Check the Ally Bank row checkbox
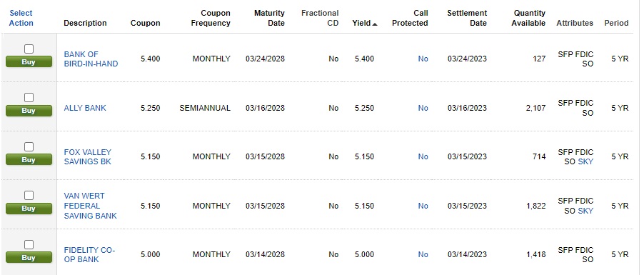644x275 pixels. pyautogui.click(x=29, y=98)
